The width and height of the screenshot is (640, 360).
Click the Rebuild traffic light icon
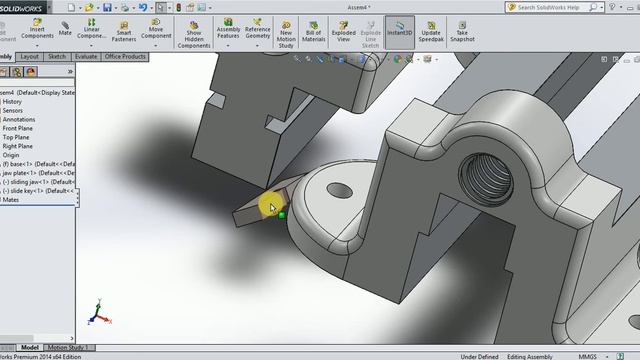178,7
